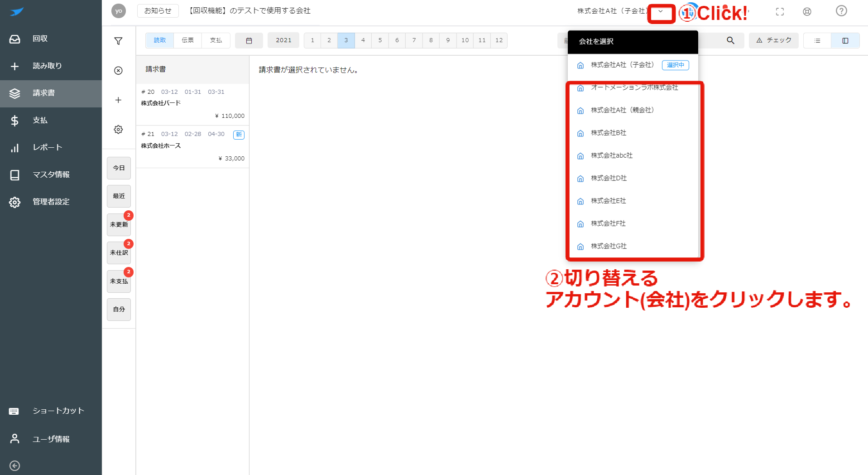
Task: Open ショートカット keyboard shortcuts
Action: coord(51,411)
